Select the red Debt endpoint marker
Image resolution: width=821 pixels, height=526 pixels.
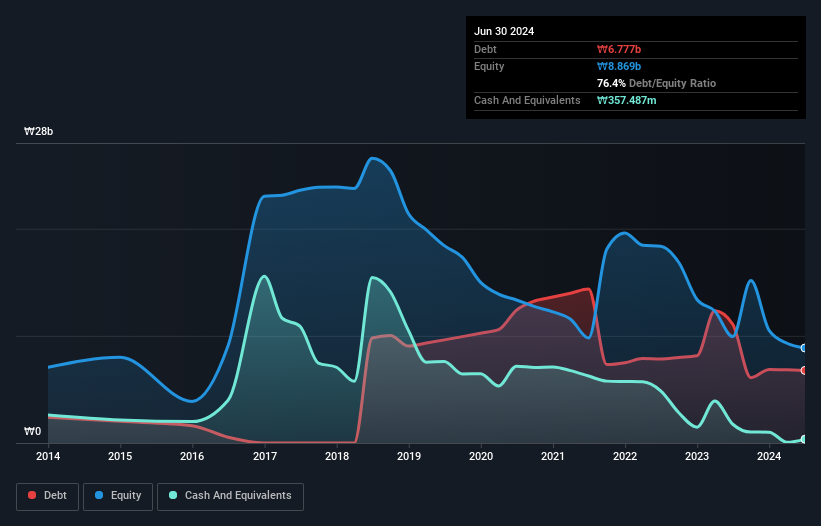point(804,371)
